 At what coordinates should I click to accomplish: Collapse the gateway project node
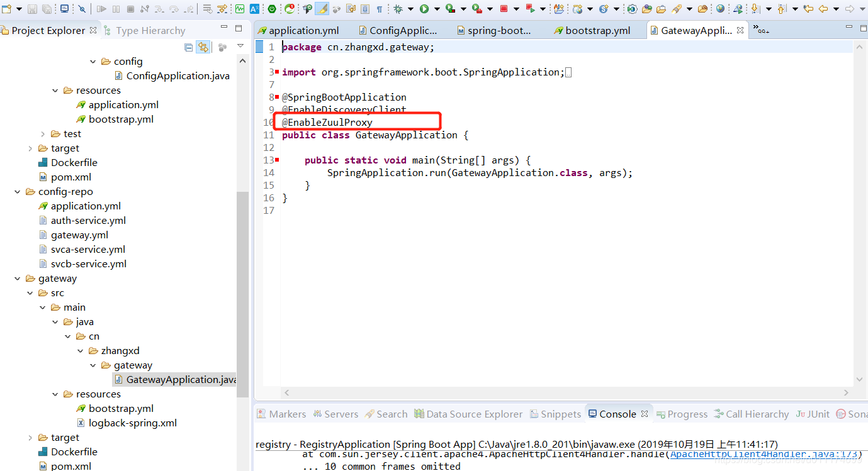click(x=17, y=279)
